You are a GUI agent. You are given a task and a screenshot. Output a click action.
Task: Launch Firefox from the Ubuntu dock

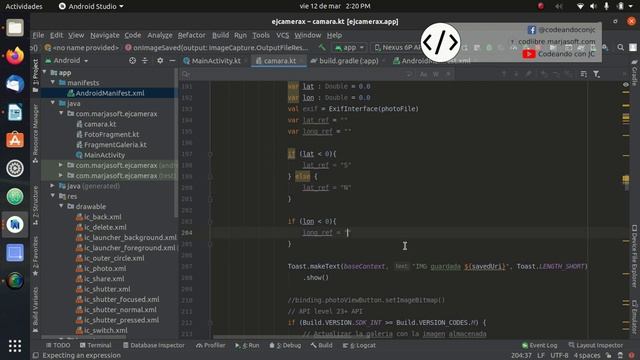[x=15, y=56]
